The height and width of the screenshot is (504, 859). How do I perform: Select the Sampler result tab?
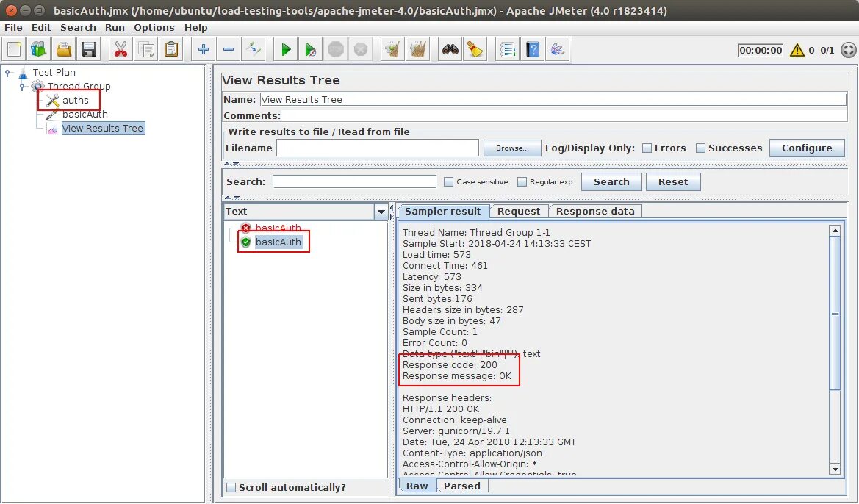point(442,212)
